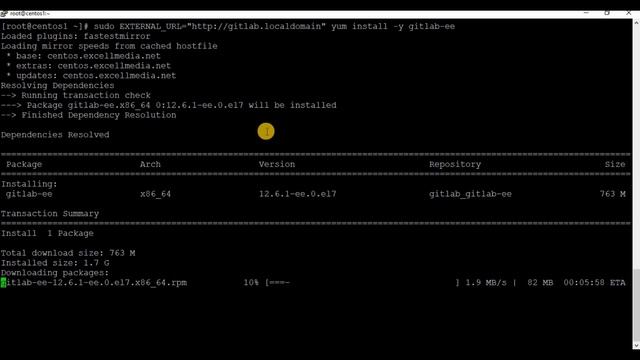Click '763 M' in the Size column
640x360 pixels.
[612, 194]
